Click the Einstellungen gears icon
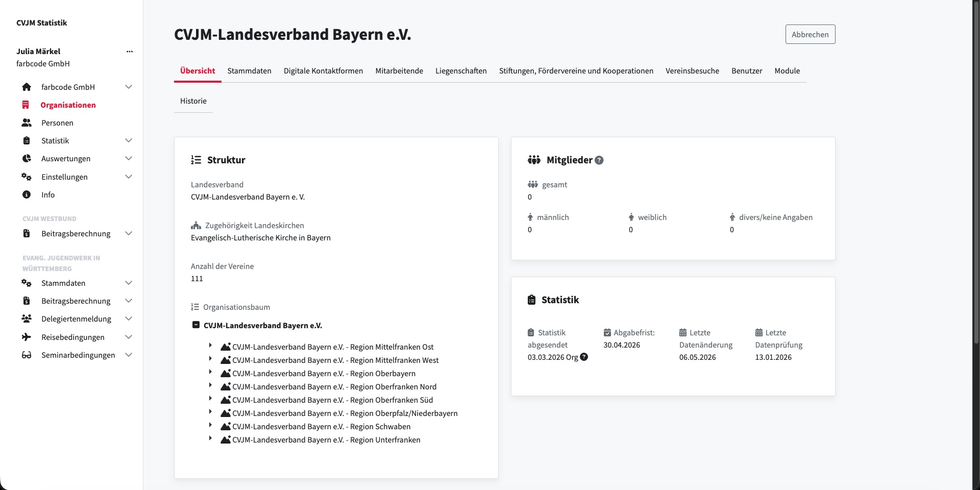The image size is (980, 490). (27, 177)
